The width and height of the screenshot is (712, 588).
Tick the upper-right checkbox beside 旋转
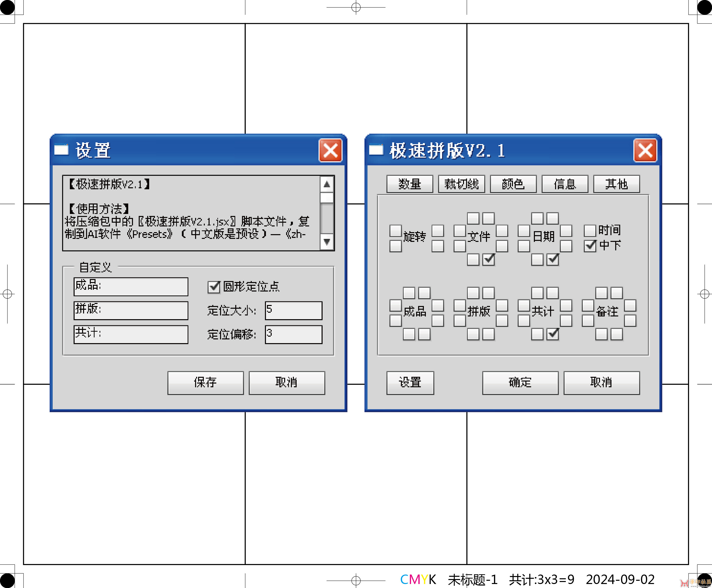click(438, 231)
